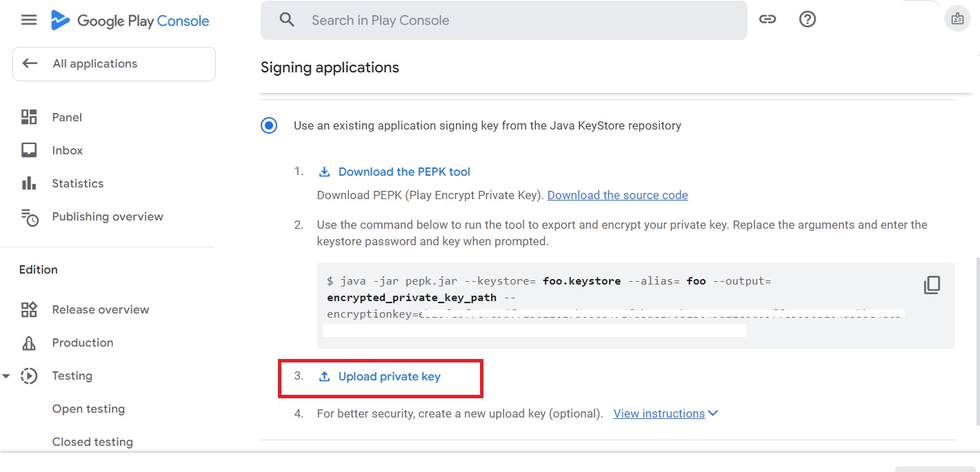Open the account profile icon
The height and width of the screenshot is (472, 980).
click(957, 19)
